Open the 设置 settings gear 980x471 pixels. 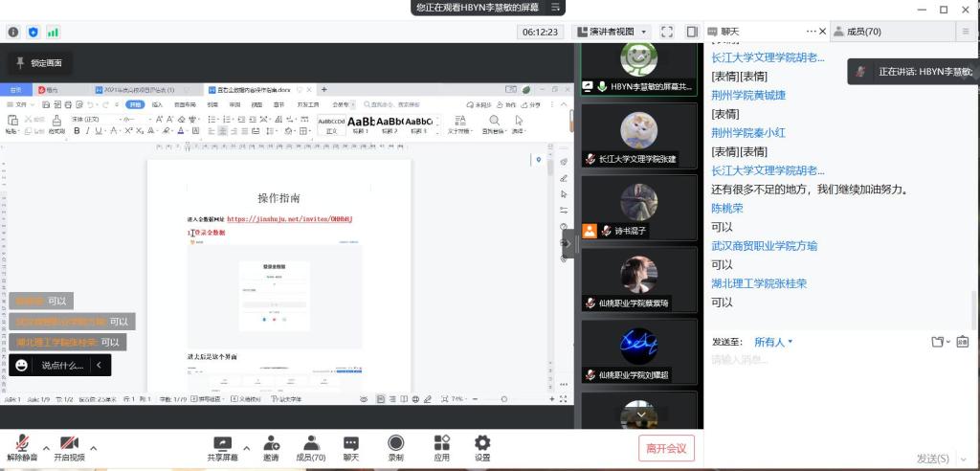(x=482, y=446)
